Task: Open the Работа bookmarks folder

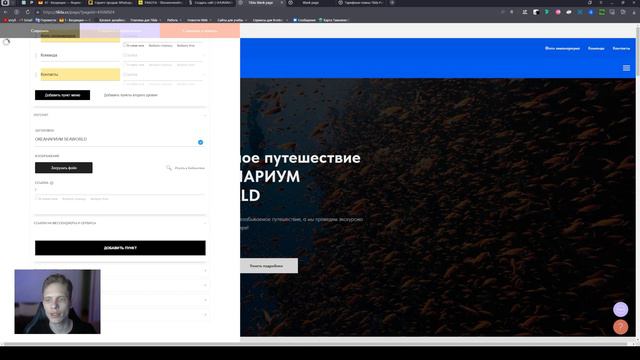Action: (x=174, y=20)
